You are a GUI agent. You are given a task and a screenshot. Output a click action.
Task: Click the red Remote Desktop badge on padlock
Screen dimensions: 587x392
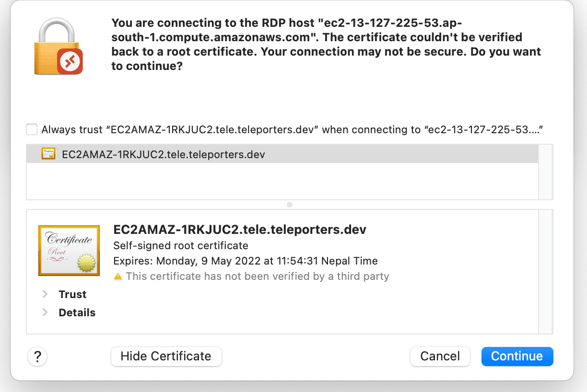click(70, 61)
